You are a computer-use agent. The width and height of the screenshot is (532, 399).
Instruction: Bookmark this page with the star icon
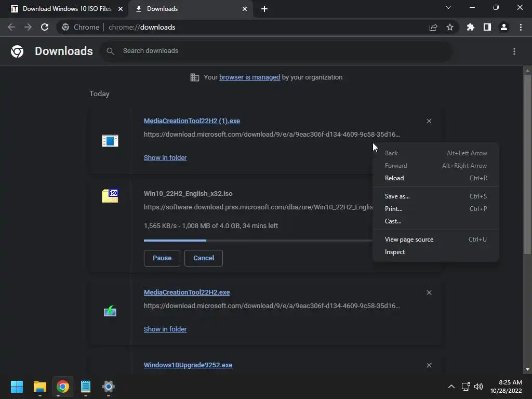(450, 27)
